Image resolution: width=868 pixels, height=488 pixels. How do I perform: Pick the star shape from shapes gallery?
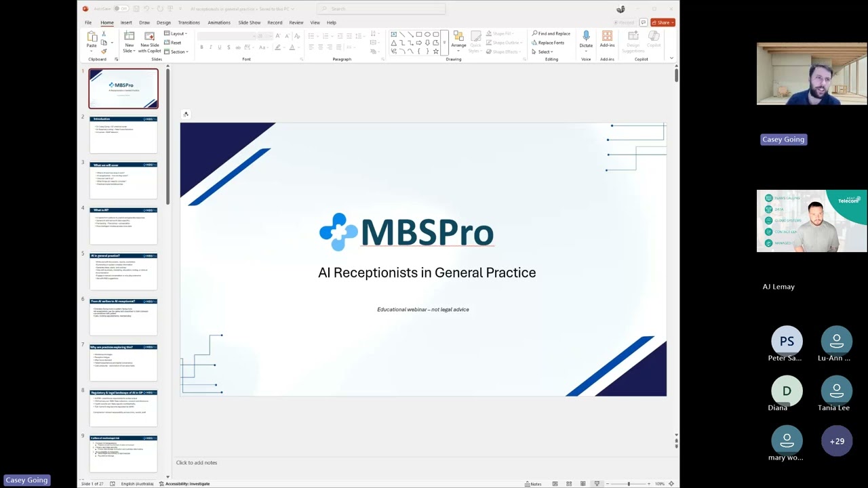[435, 52]
